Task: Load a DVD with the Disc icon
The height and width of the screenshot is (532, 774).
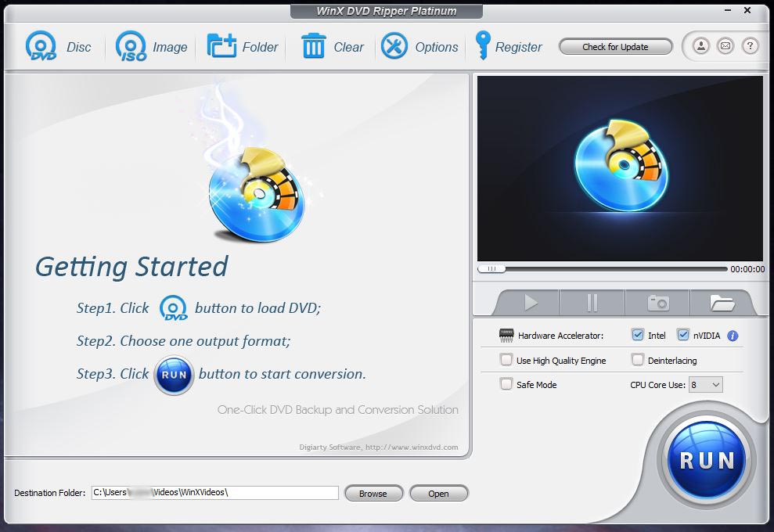Action: [41, 47]
